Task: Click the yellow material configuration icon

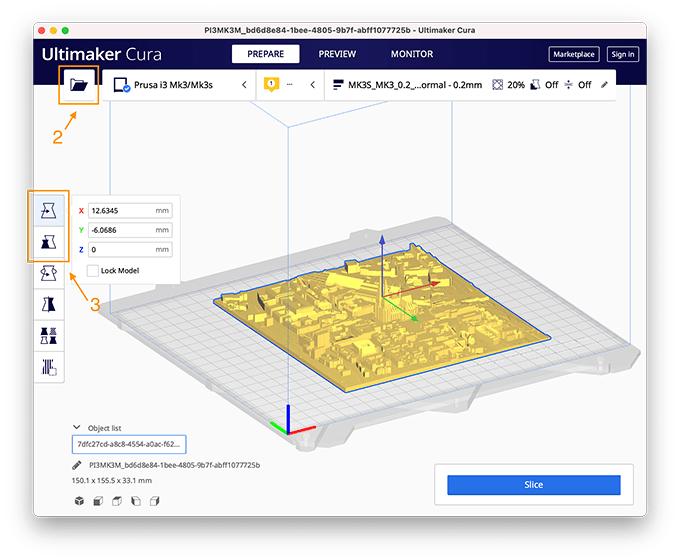Action: coord(271,84)
